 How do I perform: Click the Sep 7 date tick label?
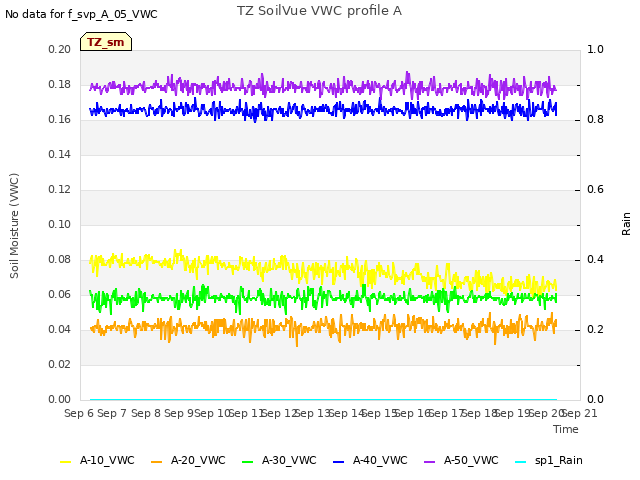coord(112,413)
